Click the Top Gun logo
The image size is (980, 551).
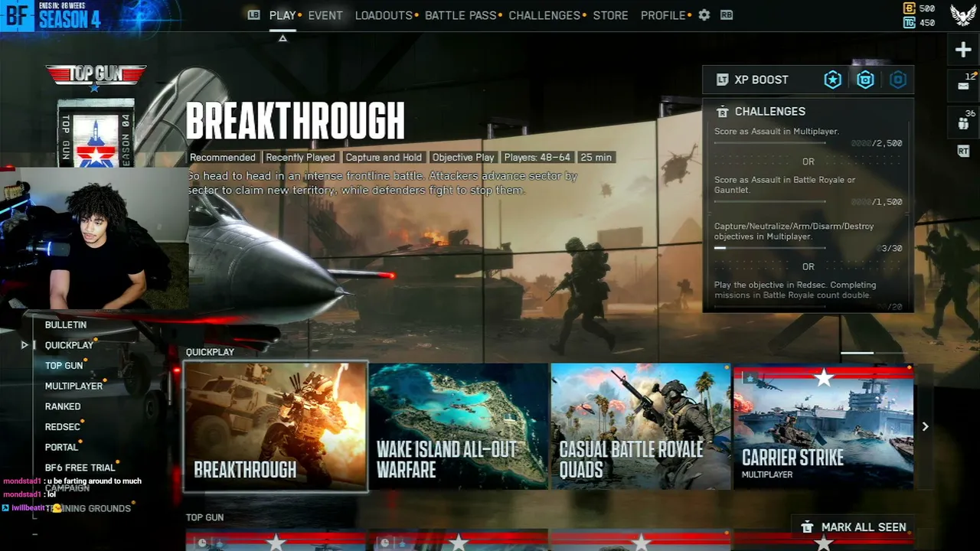pyautogui.click(x=96, y=77)
